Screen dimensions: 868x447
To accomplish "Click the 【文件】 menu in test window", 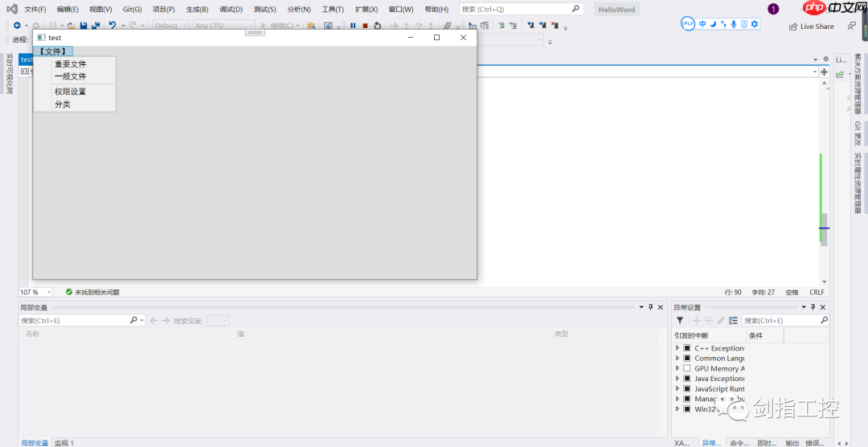I will click(x=53, y=51).
